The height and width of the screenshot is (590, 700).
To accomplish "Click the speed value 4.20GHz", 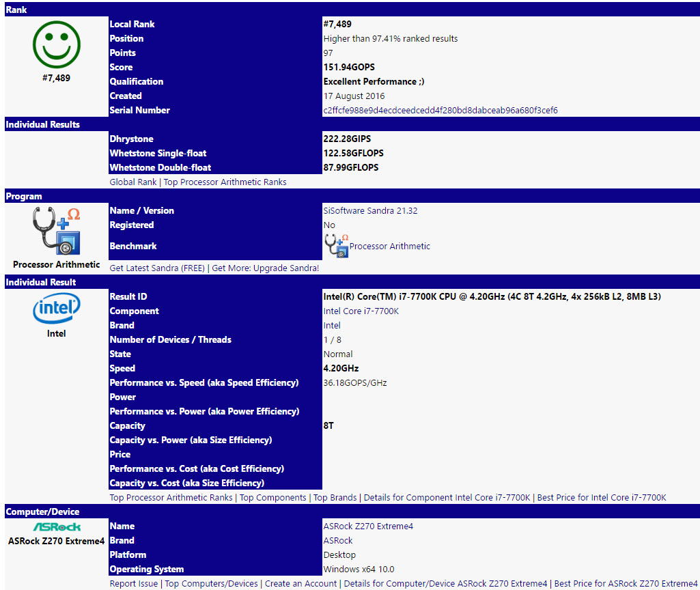I will coord(341,368).
